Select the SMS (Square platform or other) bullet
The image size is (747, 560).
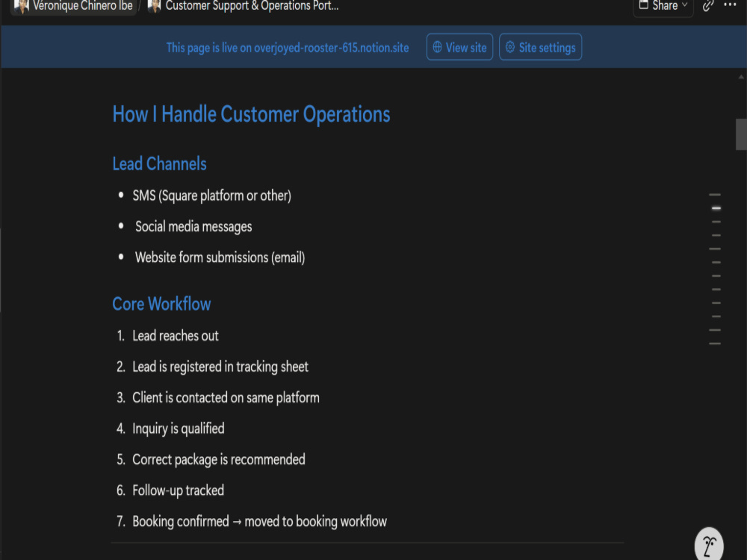[211, 196]
